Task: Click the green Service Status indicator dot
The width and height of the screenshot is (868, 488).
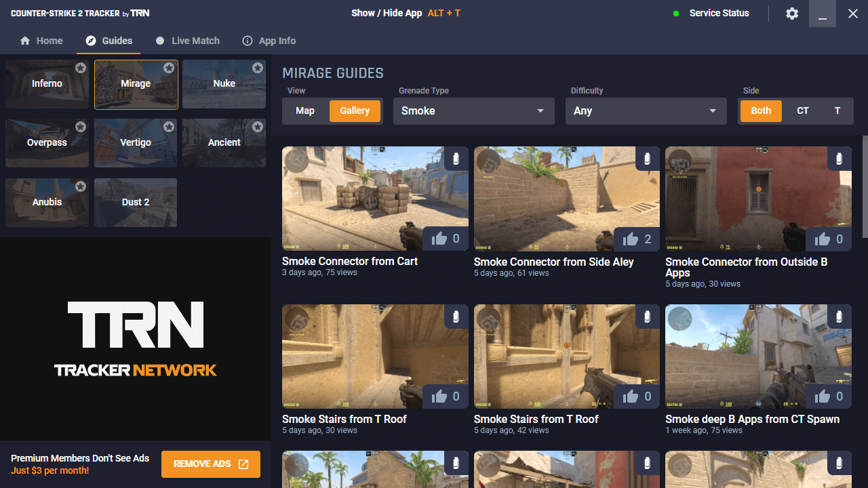Action: click(676, 14)
